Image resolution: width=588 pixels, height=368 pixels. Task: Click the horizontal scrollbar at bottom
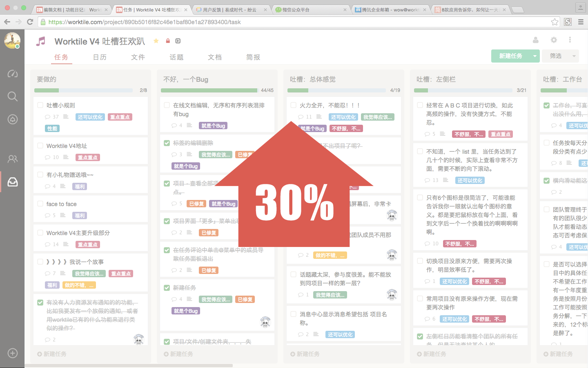click(129, 366)
